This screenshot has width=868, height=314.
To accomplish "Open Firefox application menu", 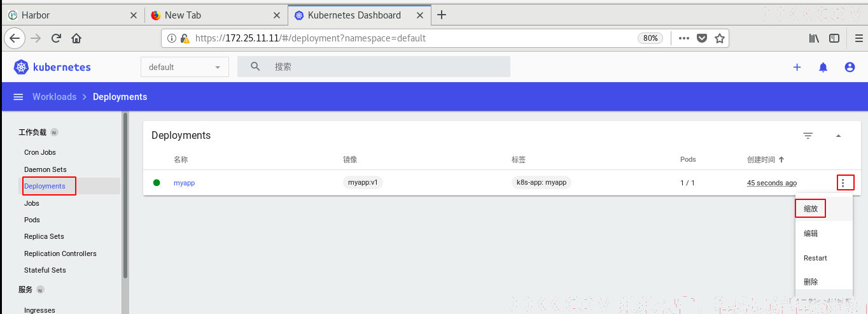I will (x=858, y=38).
